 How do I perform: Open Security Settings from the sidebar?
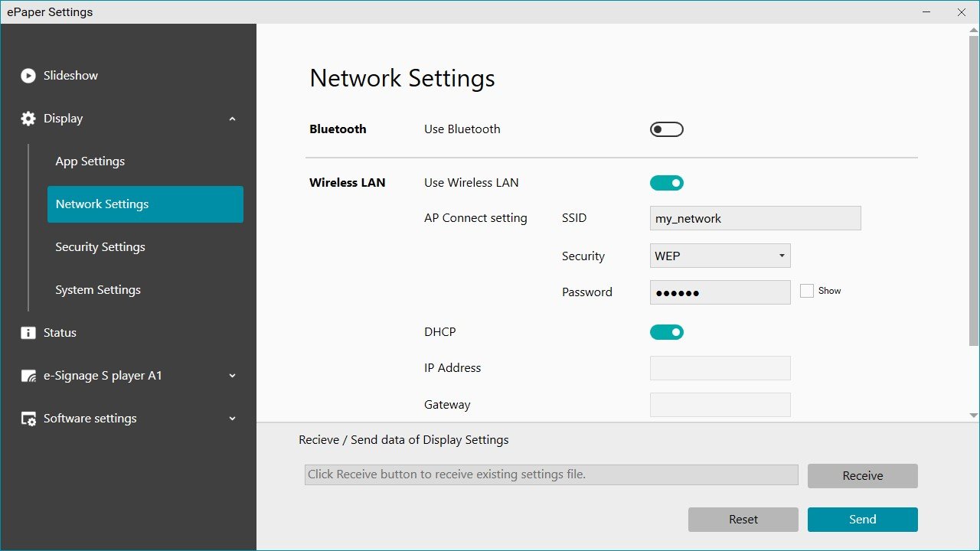pos(100,246)
